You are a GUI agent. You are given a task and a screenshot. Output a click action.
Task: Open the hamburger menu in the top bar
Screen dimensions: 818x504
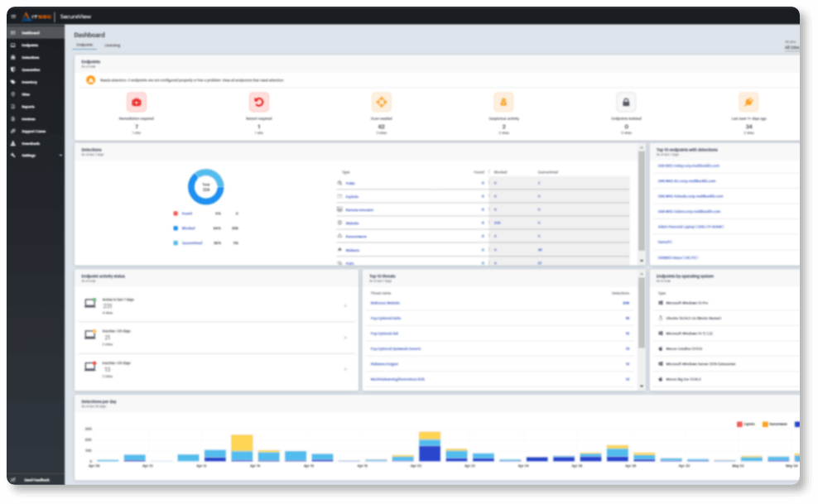pyautogui.click(x=13, y=17)
